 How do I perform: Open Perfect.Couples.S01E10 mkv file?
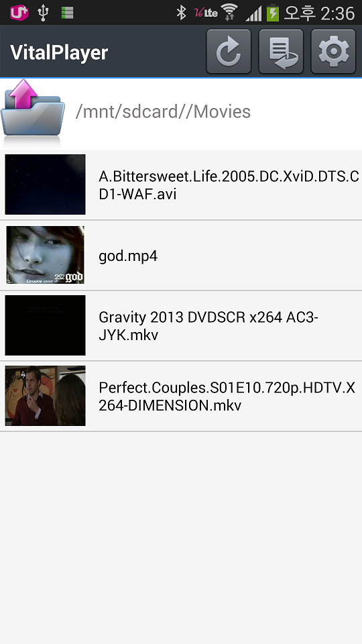coord(181,396)
